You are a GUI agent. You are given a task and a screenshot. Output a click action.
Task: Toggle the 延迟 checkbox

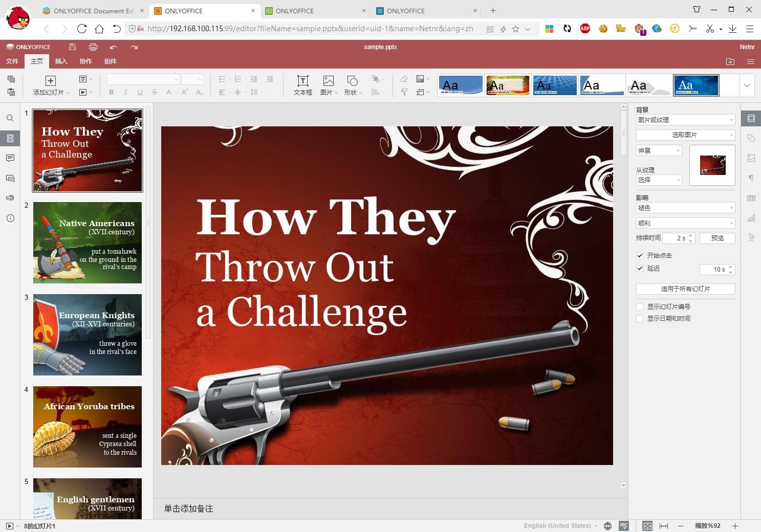click(x=640, y=269)
